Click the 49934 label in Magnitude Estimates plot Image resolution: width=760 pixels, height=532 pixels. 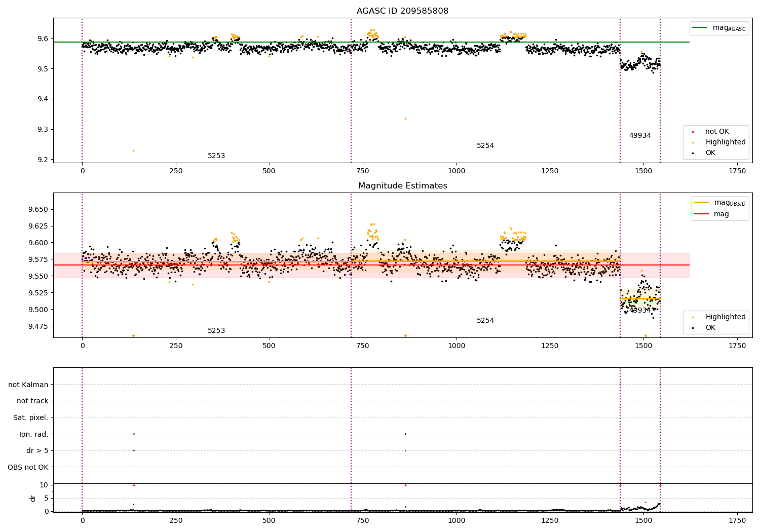point(640,311)
